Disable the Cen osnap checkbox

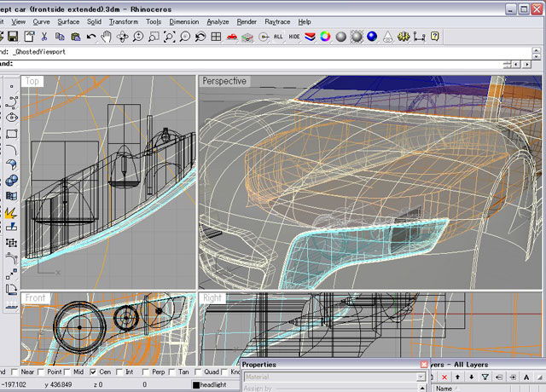point(93,372)
